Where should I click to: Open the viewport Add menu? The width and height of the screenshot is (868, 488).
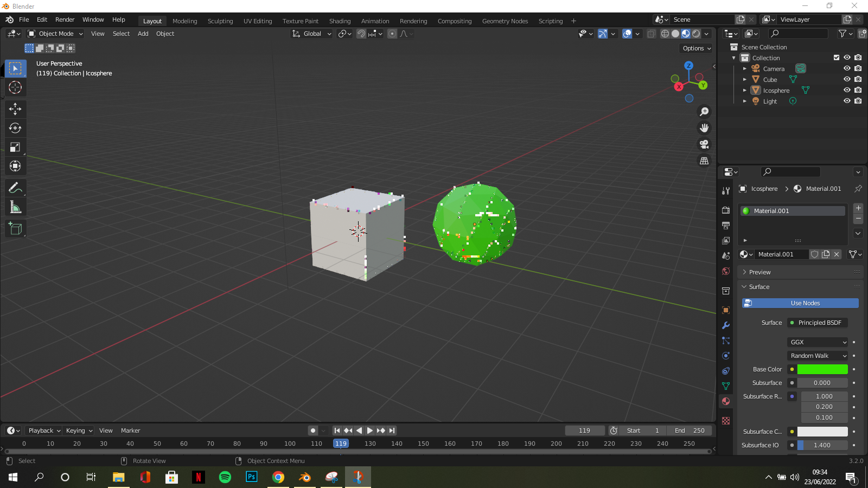tap(143, 34)
